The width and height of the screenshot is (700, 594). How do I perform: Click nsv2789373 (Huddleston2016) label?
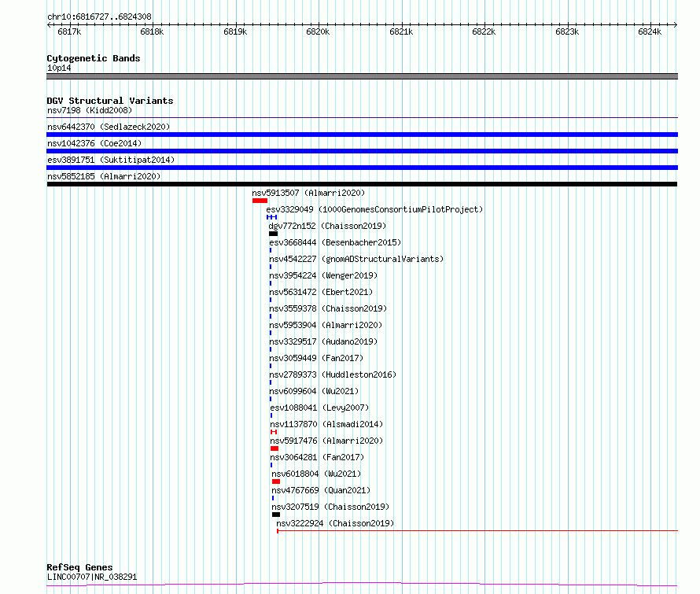tap(333, 374)
